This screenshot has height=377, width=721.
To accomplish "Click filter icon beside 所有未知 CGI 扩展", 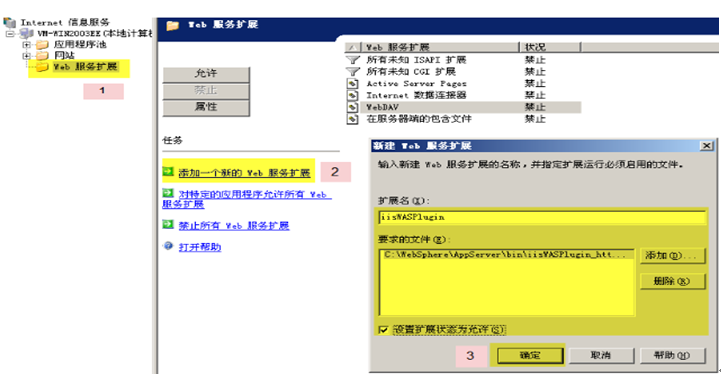I will [x=352, y=72].
